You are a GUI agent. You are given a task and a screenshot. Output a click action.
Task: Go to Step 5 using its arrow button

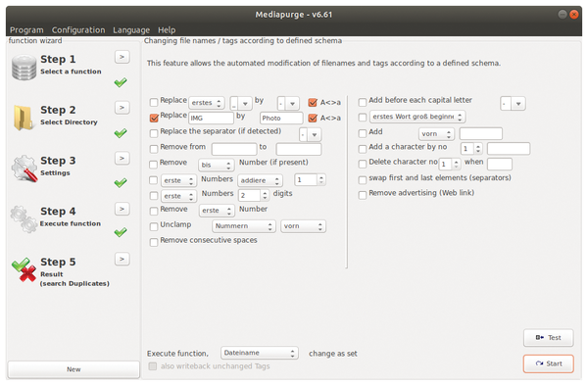122,259
